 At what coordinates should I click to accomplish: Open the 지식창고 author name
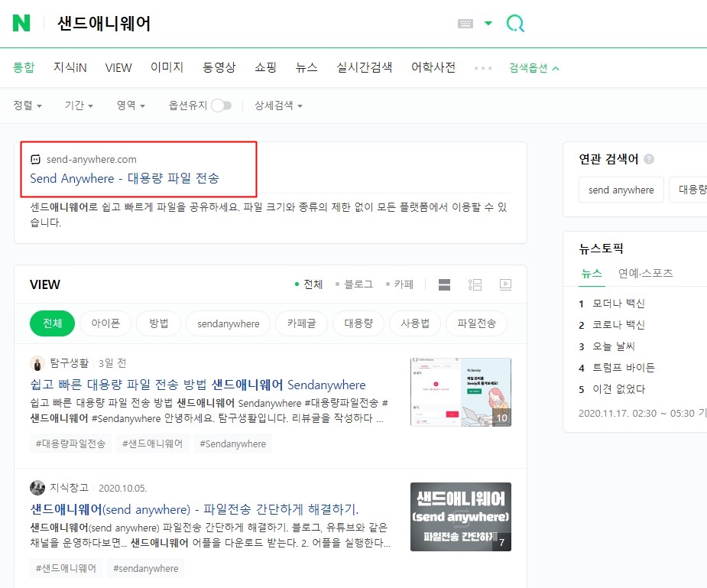(x=70, y=487)
